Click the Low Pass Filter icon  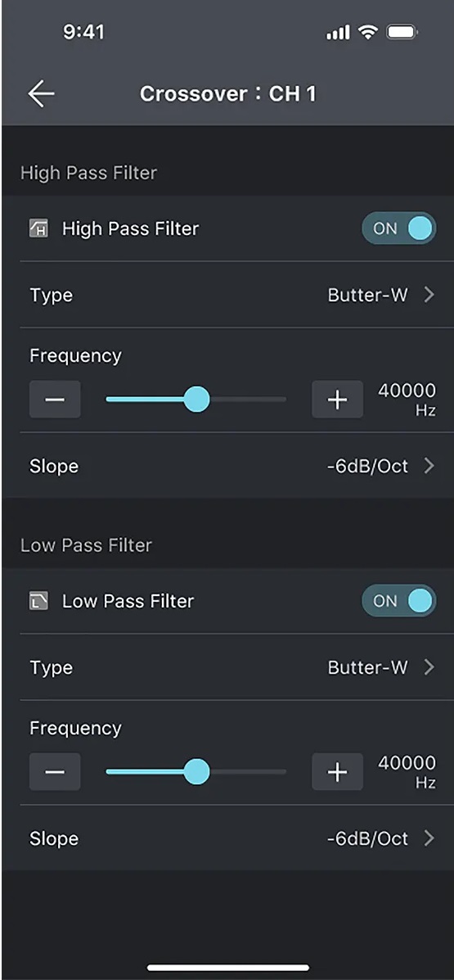38,601
